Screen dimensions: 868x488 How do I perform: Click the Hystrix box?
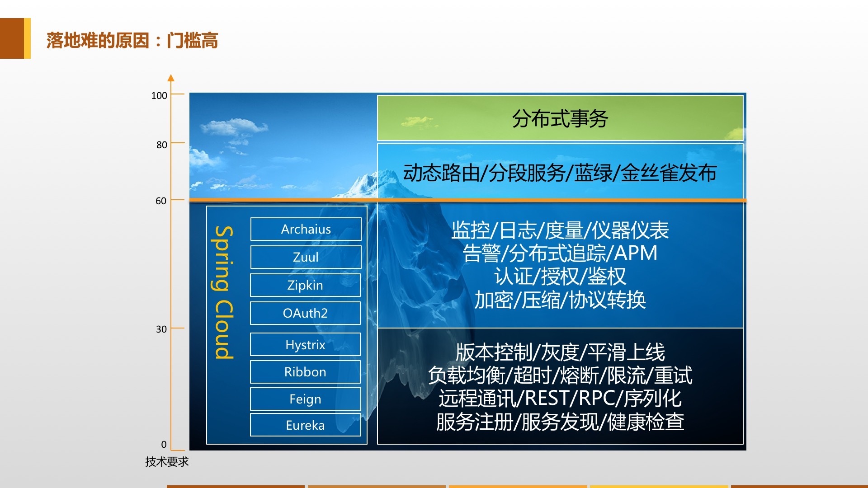pos(305,345)
